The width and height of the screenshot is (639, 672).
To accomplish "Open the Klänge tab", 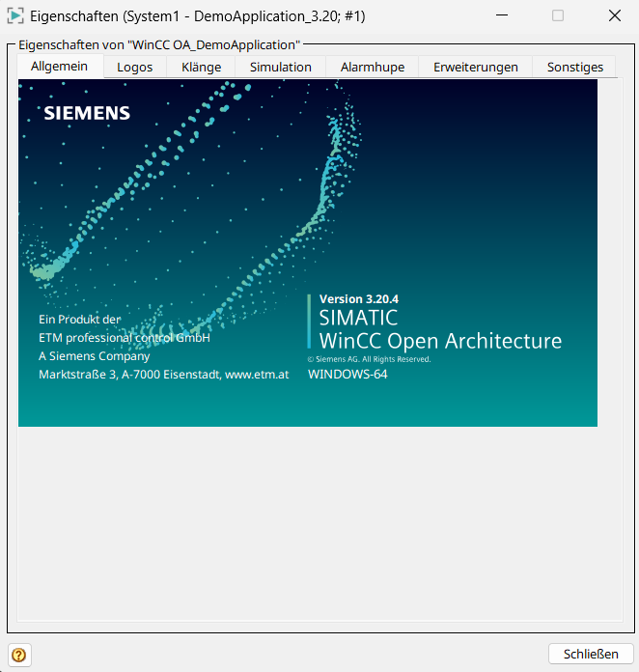I will point(201,68).
